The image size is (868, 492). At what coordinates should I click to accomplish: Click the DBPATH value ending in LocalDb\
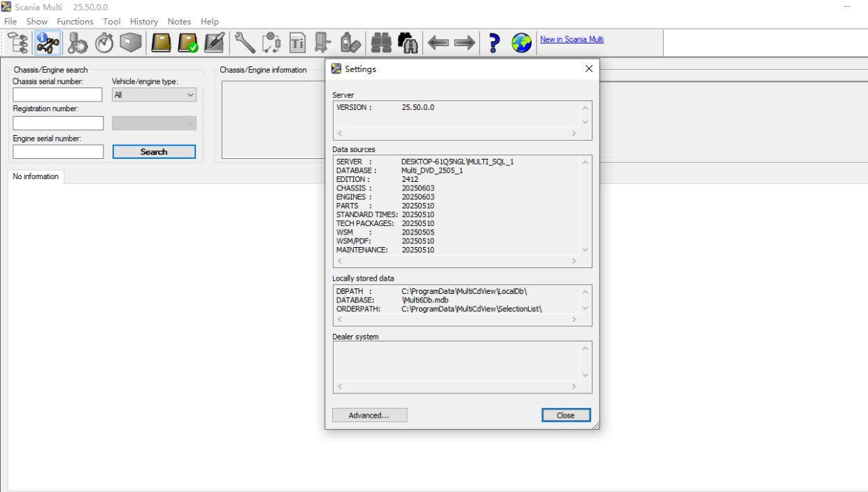(464, 291)
